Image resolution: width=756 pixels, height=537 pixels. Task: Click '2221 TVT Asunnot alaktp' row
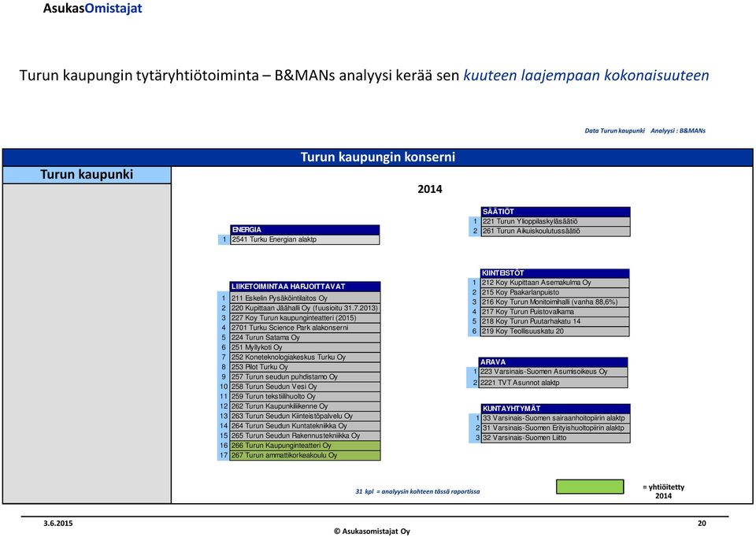coord(554,383)
